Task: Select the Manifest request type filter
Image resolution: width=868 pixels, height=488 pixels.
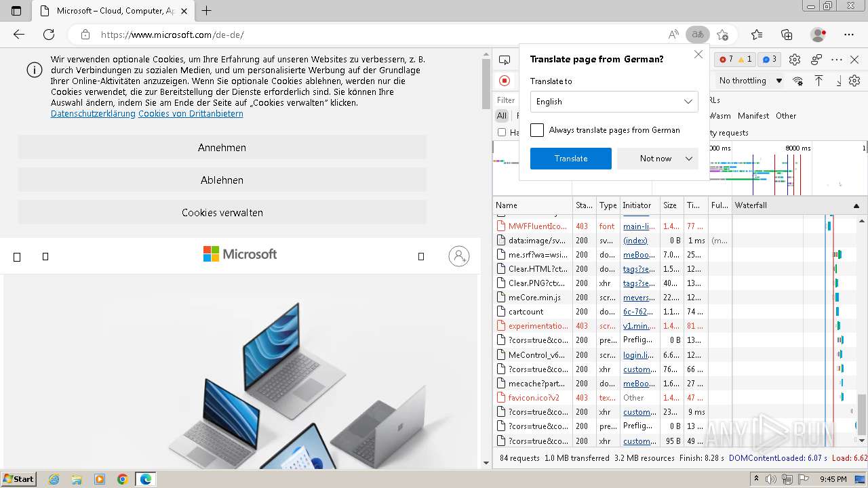Action: click(x=753, y=116)
